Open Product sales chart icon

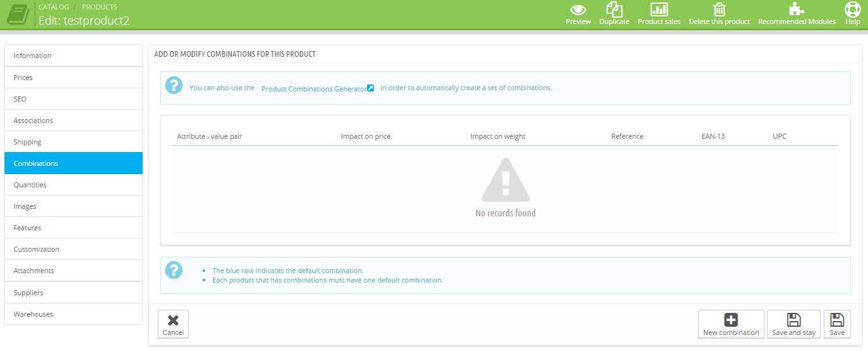tap(658, 9)
